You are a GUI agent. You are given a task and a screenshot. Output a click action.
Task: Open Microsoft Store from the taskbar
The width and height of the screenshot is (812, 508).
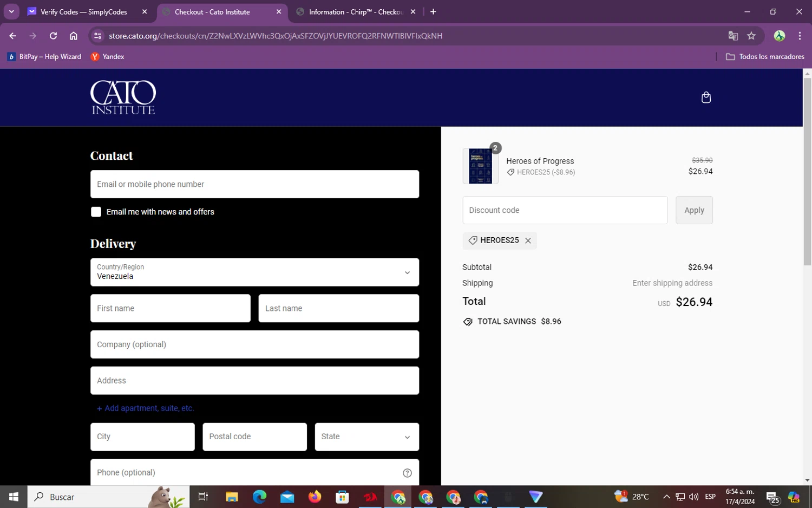[x=342, y=497]
